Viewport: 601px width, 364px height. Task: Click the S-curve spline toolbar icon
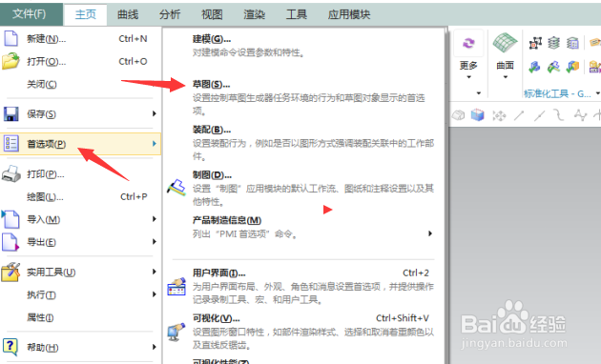click(x=558, y=114)
